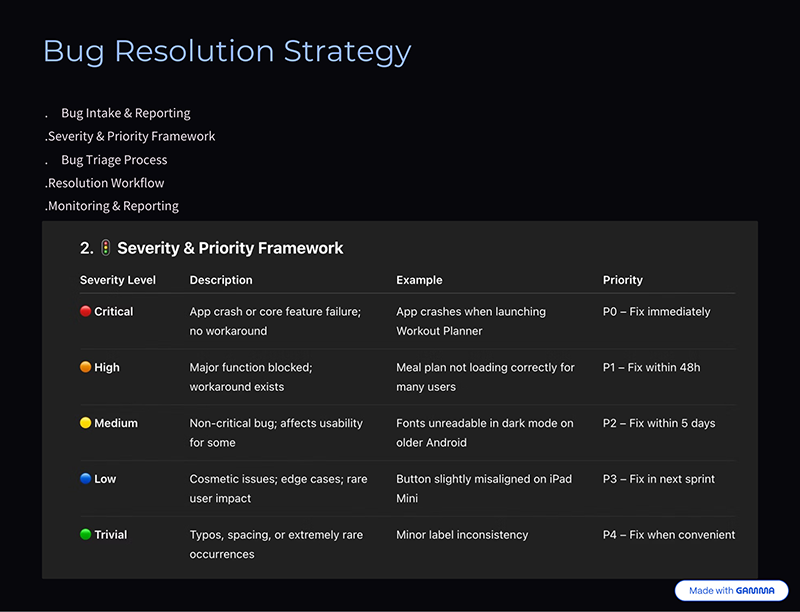Click the yellow Medium severity dot
Image resolution: width=800 pixels, height=612 pixels.
tap(86, 423)
